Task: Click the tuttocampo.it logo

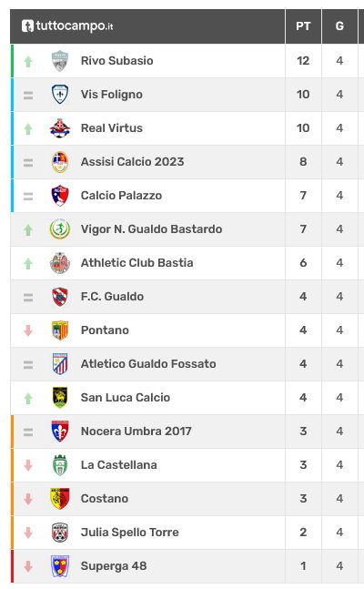Action: [67, 25]
